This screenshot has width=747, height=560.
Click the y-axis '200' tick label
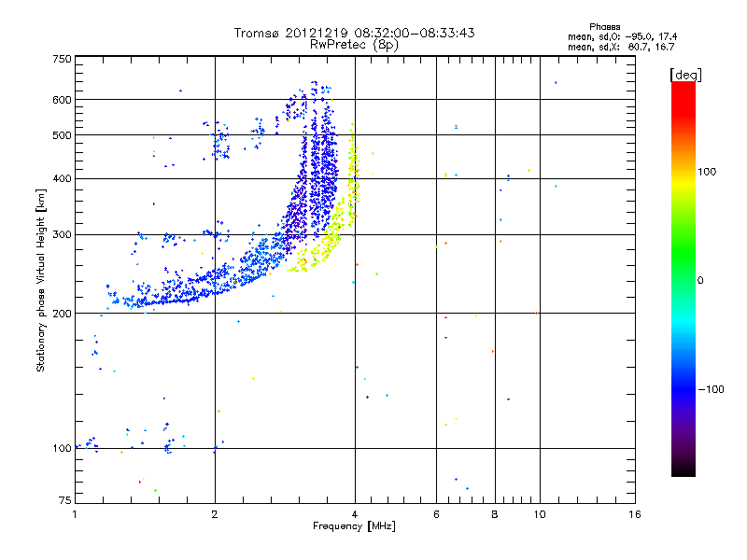point(62,314)
